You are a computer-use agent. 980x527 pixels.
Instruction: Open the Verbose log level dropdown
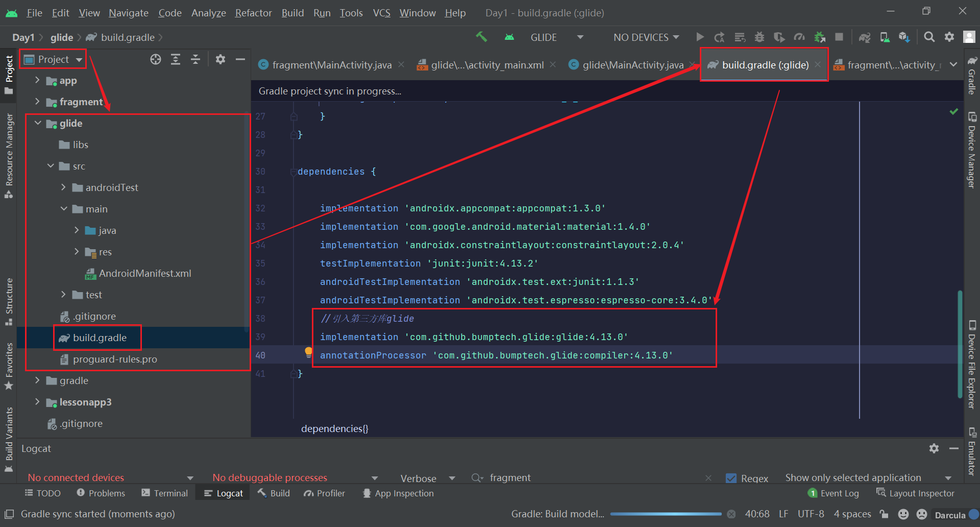coord(427,478)
